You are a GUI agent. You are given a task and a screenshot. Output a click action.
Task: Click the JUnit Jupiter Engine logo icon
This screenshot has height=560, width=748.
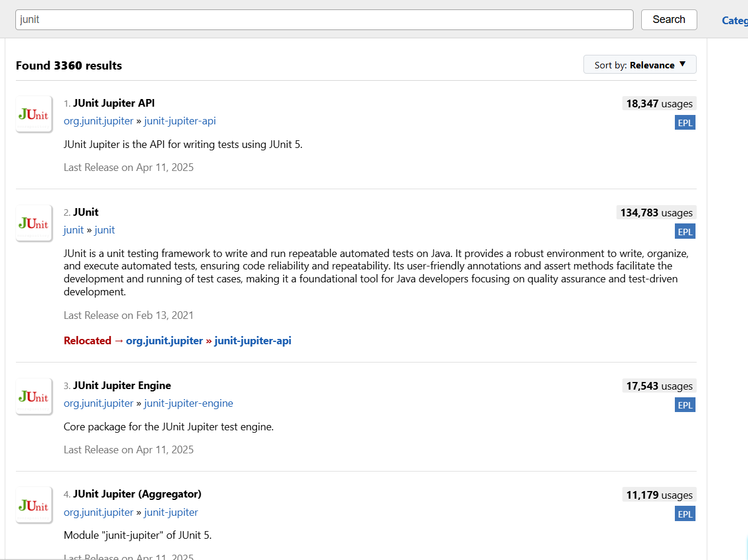[34, 396]
